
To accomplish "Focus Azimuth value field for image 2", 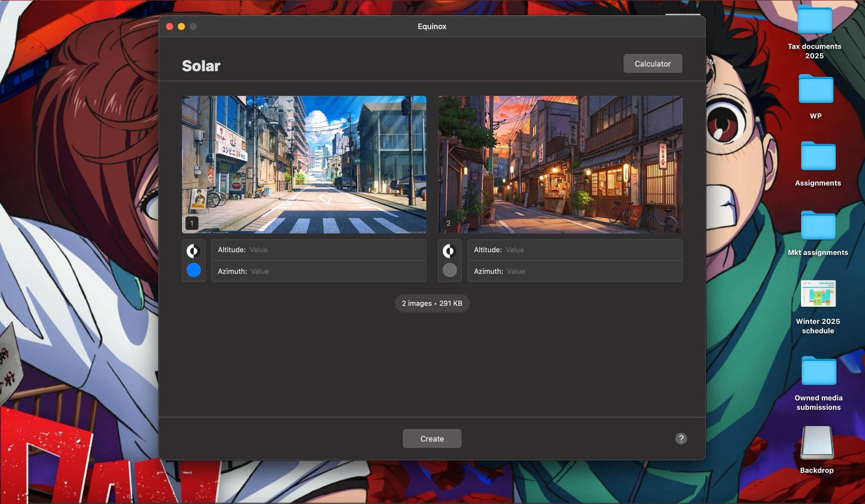I will (590, 271).
